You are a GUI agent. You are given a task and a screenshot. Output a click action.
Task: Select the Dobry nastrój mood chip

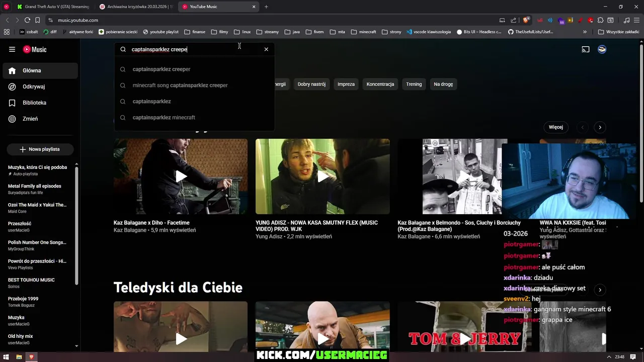point(311,84)
